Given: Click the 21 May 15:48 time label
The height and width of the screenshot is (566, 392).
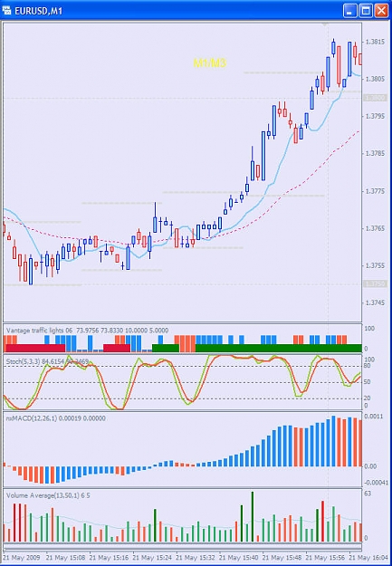Looking at the screenshot, I should tap(282, 557).
